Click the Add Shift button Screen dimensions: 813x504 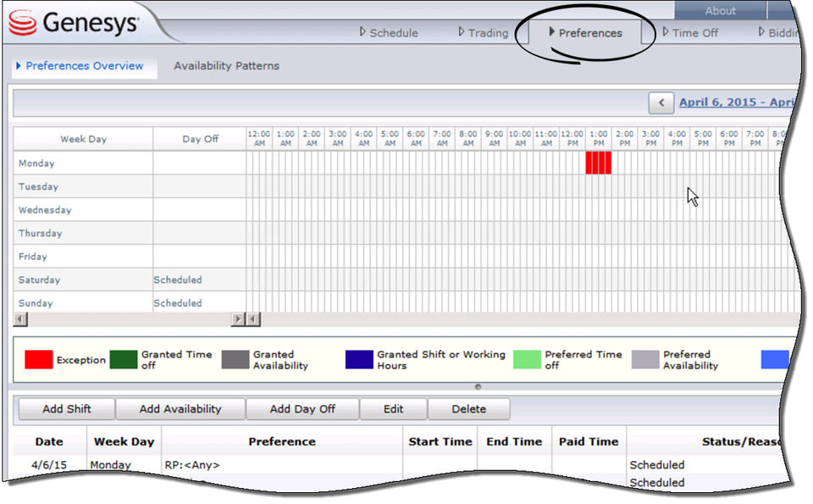(x=66, y=408)
